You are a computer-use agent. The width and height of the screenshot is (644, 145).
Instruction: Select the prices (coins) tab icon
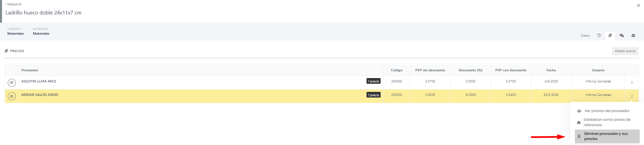coord(610,35)
